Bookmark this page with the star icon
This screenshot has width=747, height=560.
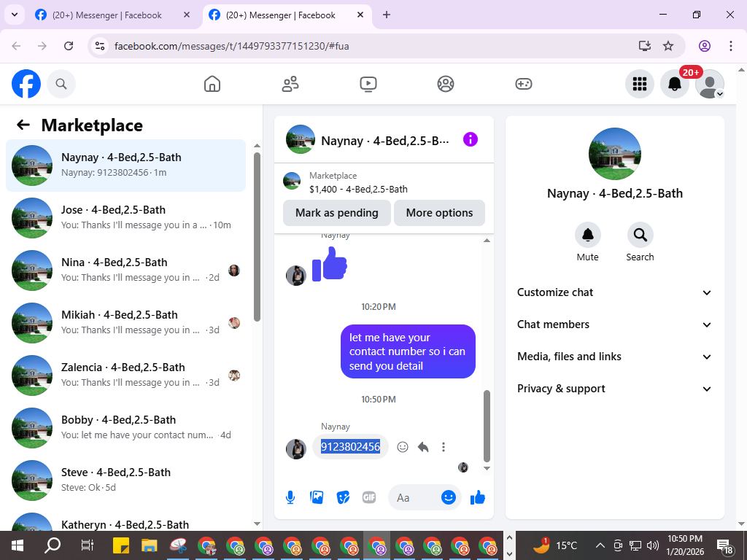(668, 46)
